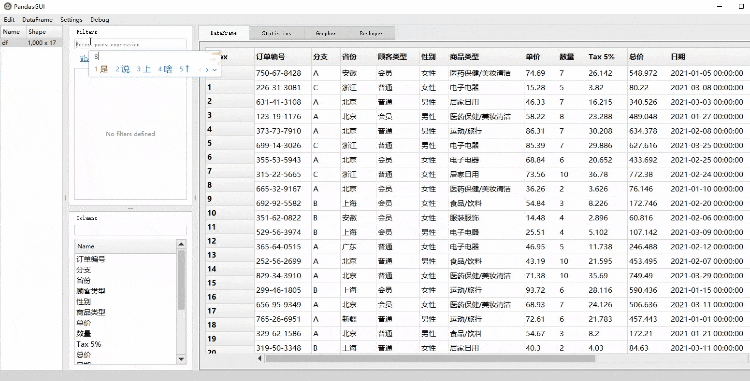Screen dimensions: 750x381
Task: Click cell with order number 355-53-5943
Action: (x=282, y=160)
